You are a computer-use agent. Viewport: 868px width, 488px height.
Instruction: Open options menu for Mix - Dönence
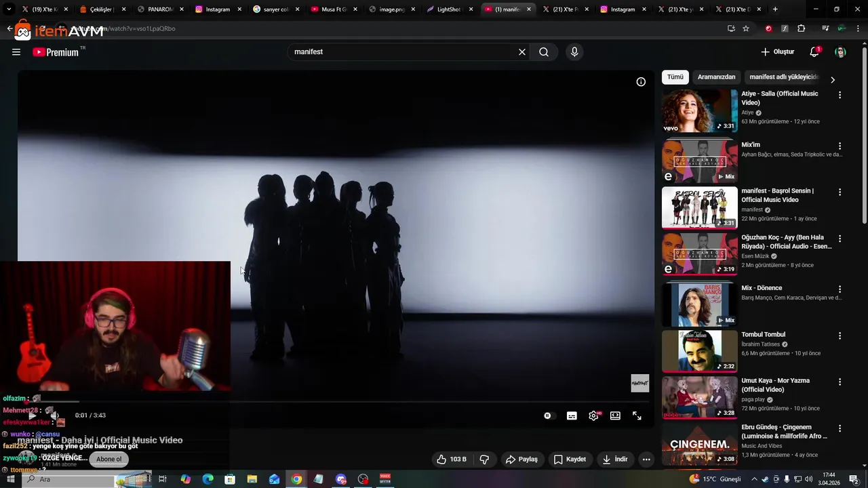coord(840,289)
